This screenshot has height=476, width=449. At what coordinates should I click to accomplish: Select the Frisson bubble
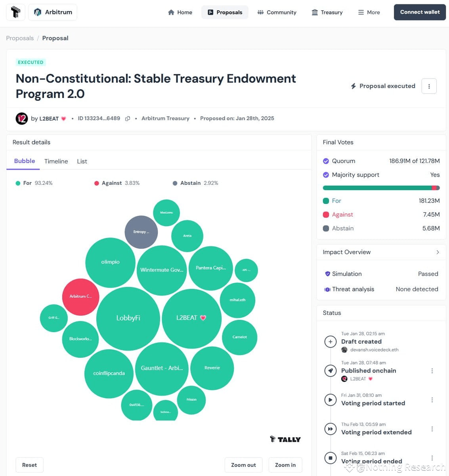pos(191,400)
